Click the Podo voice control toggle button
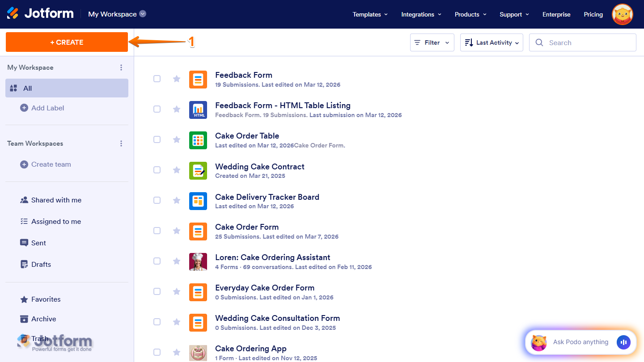This screenshot has width=644, height=362. 623,342
